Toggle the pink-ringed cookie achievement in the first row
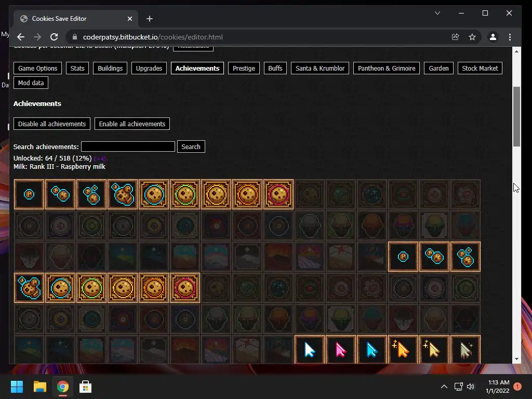This screenshot has width=532, height=399. 278,194
